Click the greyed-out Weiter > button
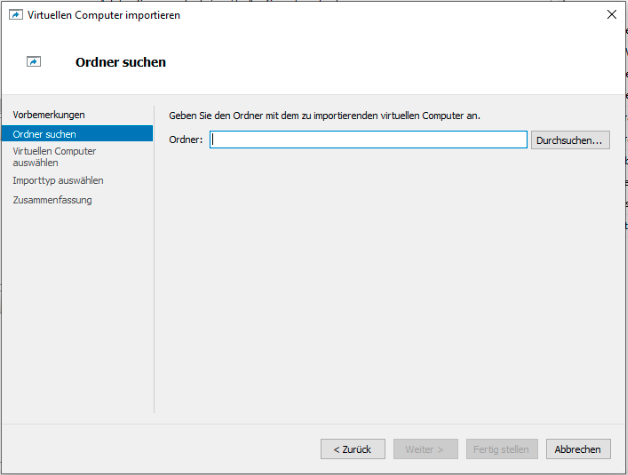Viewport: 628px width, 475px height. 425,449
